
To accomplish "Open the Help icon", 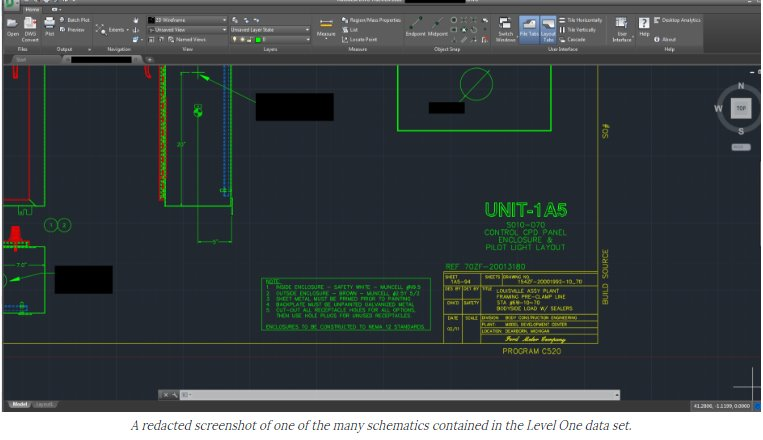I will pyautogui.click(x=643, y=24).
